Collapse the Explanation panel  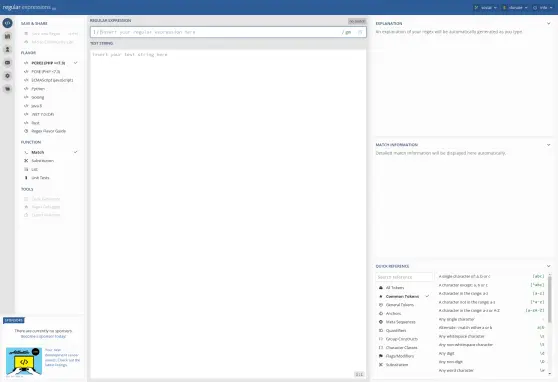pyautogui.click(x=548, y=23)
